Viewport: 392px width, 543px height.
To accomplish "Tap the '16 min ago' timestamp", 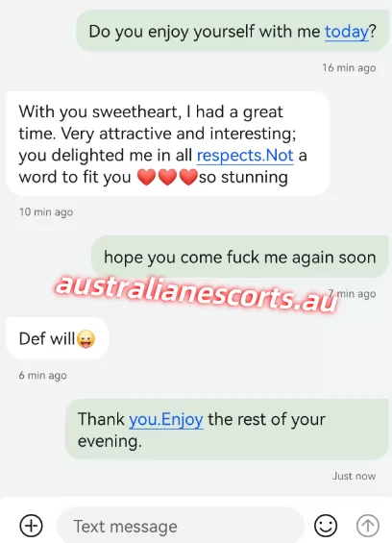I will coord(349,68).
